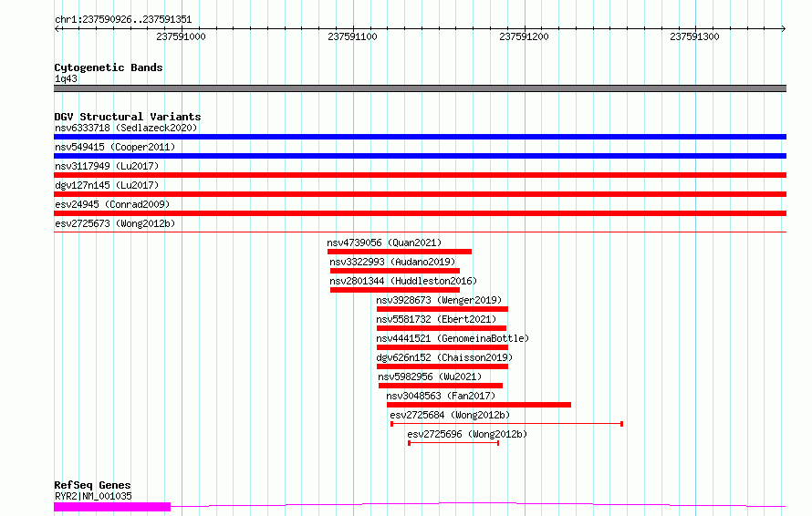Click the red nsv3322993 variant bar
The image size is (812, 516).
(x=395, y=271)
